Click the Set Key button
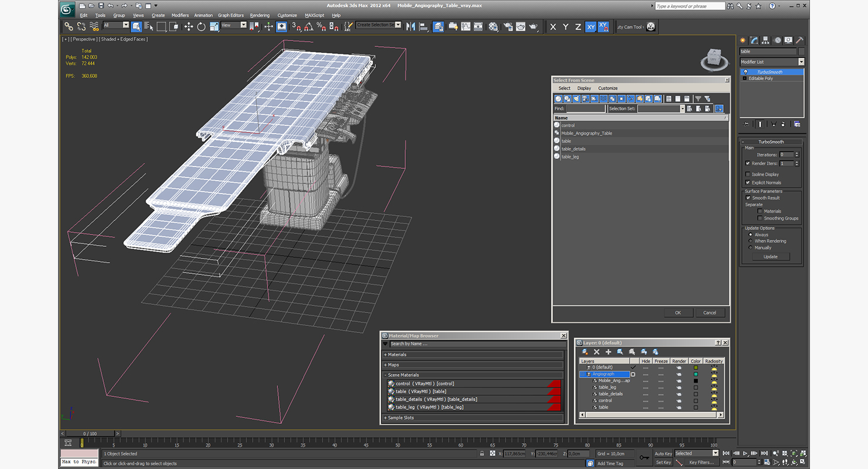 [x=663, y=463]
